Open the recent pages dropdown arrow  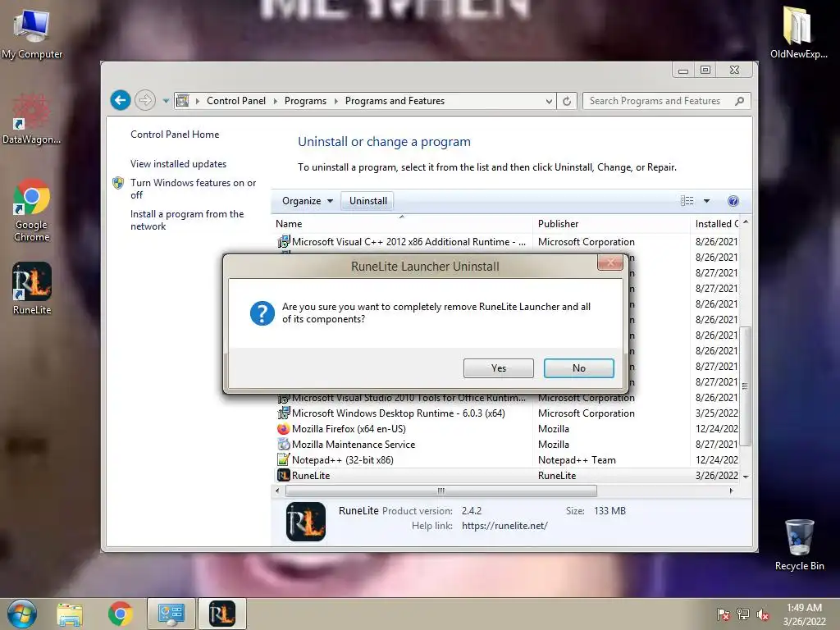166,101
